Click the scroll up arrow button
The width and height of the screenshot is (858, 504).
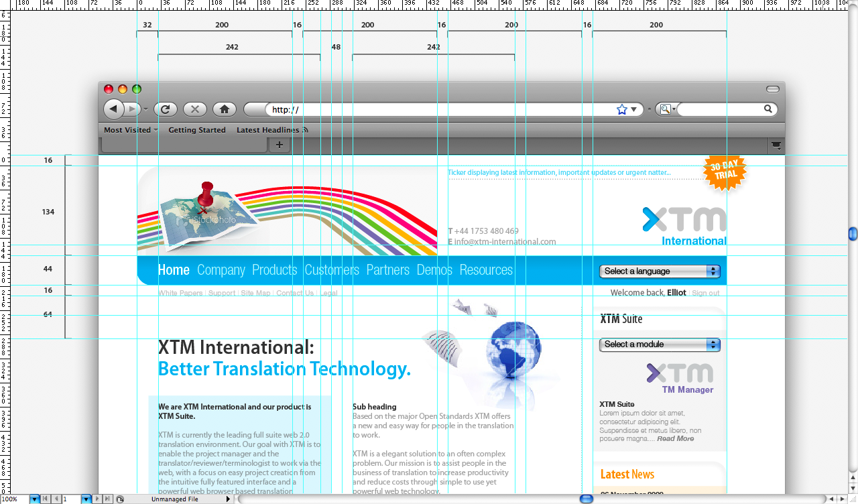(x=853, y=477)
